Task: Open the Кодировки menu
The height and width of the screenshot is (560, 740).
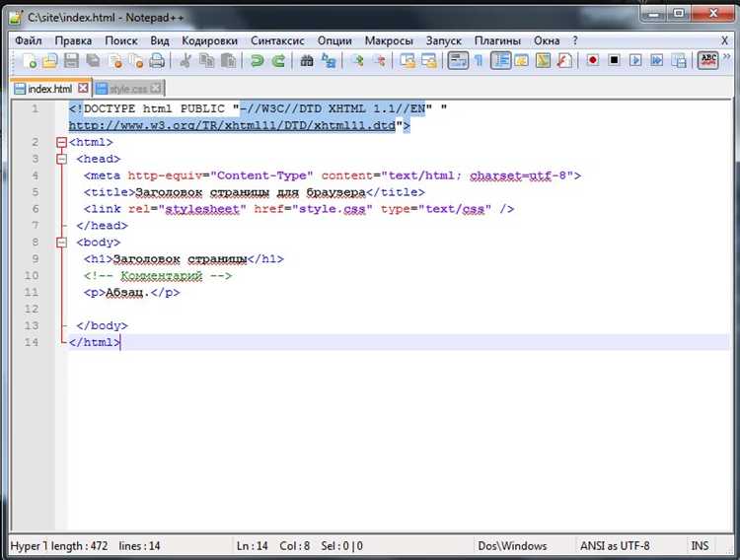Action: pos(209,40)
